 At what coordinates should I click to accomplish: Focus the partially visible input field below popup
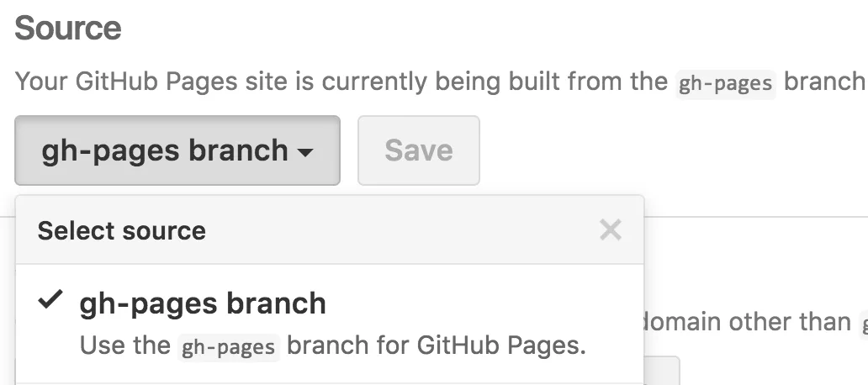click(662, 371)
